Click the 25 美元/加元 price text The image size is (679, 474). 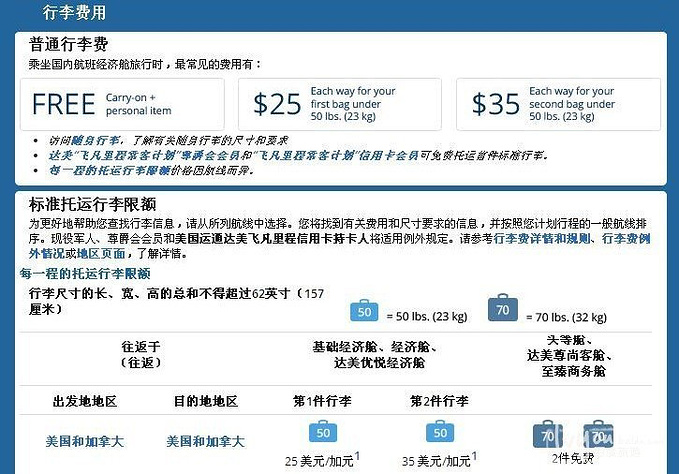(322, 460)
